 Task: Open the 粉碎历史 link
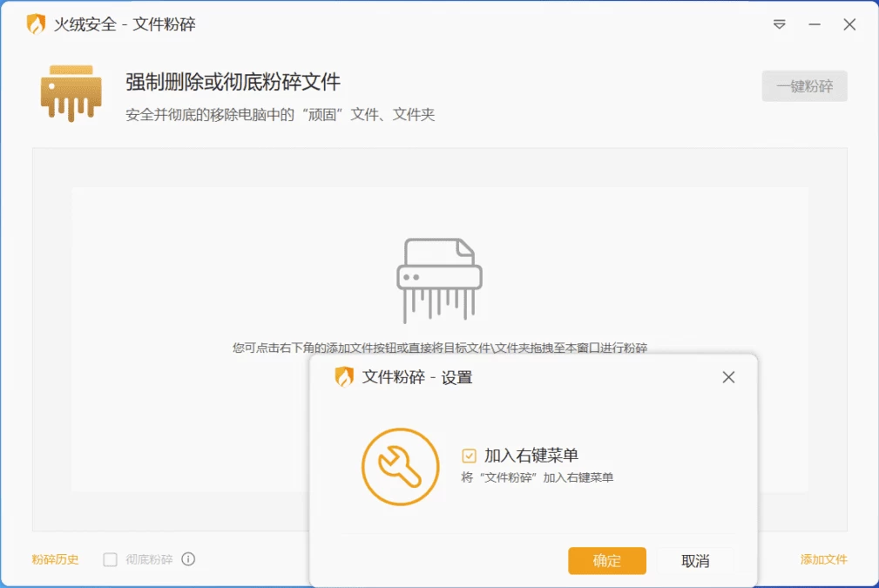pyautogui.click(x=56, y=559)
